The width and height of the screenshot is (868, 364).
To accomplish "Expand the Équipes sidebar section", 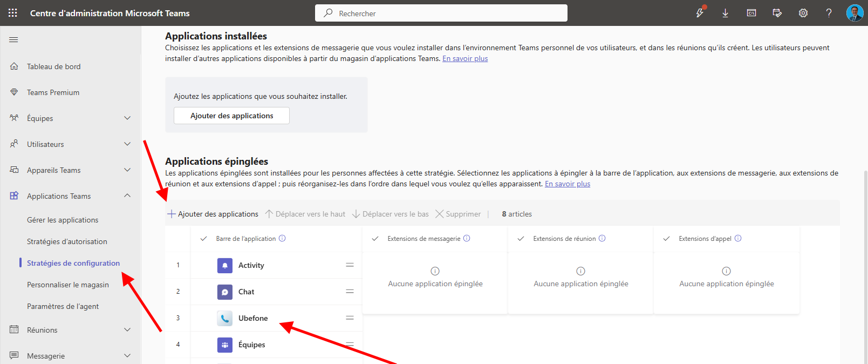I will click(x=127, y=118).
